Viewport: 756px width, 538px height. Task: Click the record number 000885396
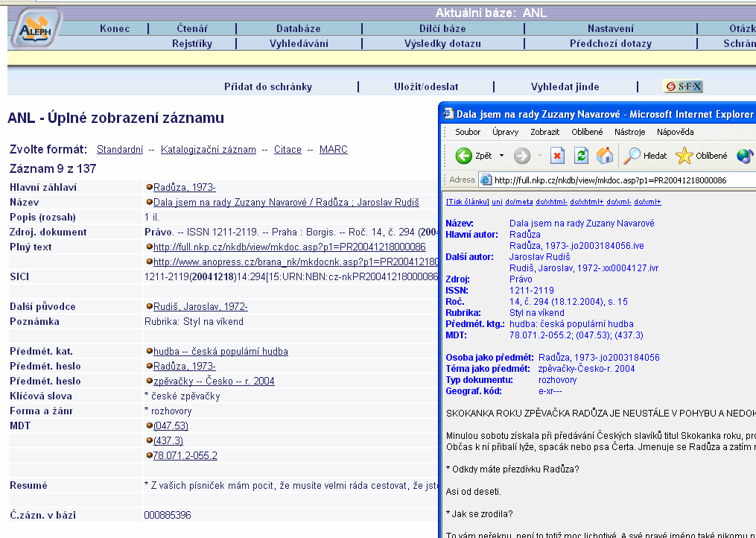[168, 516]
